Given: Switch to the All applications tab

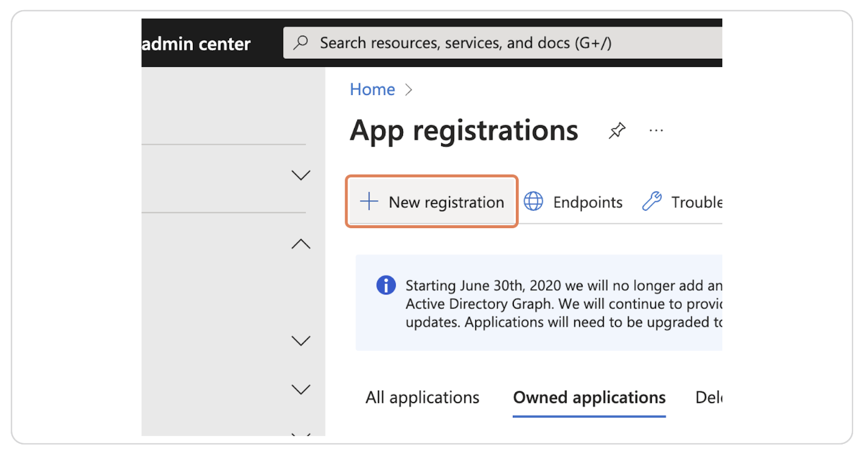Looking at the screenshot, I should pyautogui.click(x=422, y=397).
